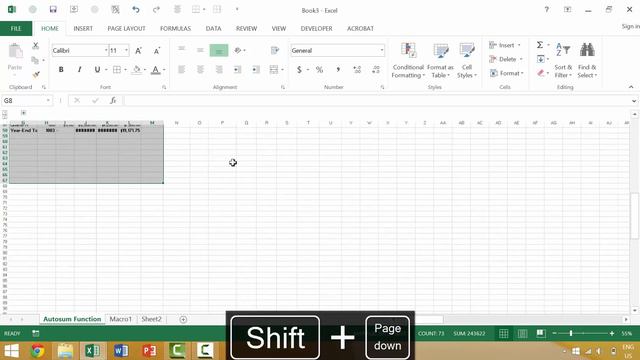Switch to the PAGE LAYOUT tab
640x360 pixels.
[127, 29]
